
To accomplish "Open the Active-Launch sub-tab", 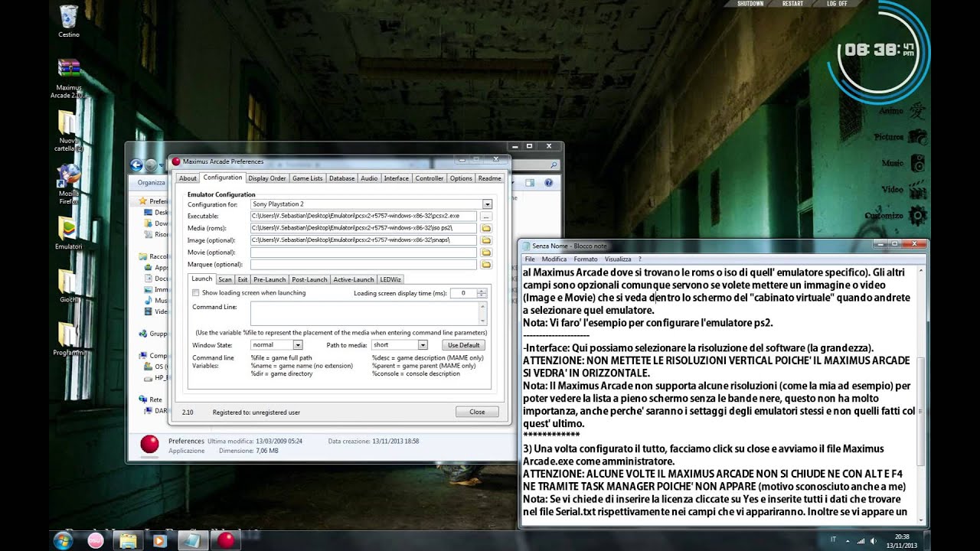I will (354, 279).
